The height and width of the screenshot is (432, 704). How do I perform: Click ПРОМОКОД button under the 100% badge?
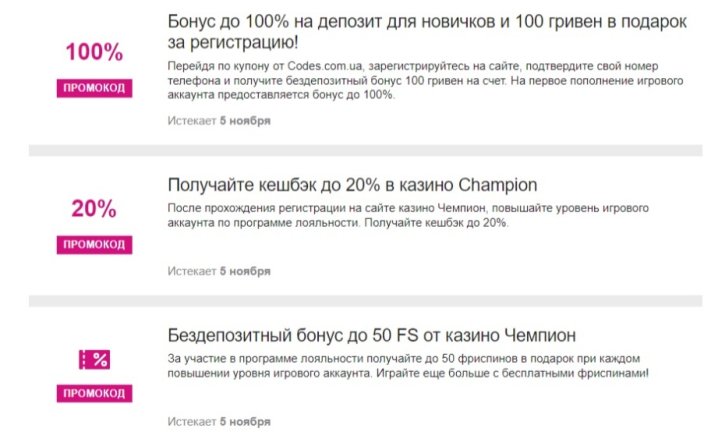point(94,88)
